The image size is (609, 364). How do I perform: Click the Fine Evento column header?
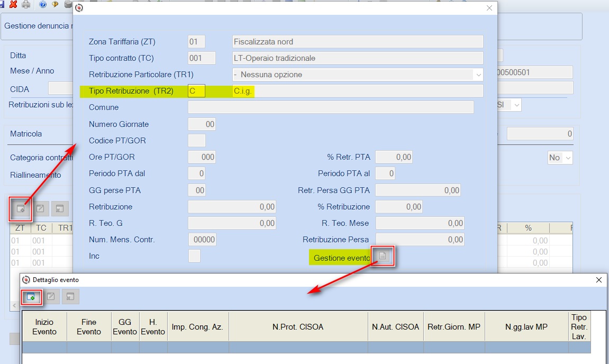pyautogui.click(x=89, y=327)
